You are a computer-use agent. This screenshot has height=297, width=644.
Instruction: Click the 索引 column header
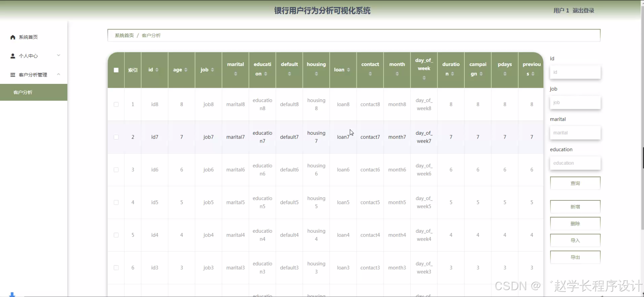click(133, 70)
